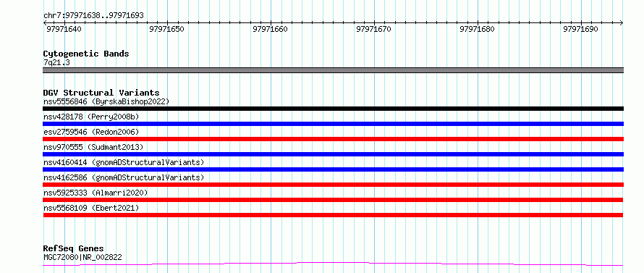Click ruler position 97971650
This screenshot has width=644, height=273.
(x=167, y=29)
